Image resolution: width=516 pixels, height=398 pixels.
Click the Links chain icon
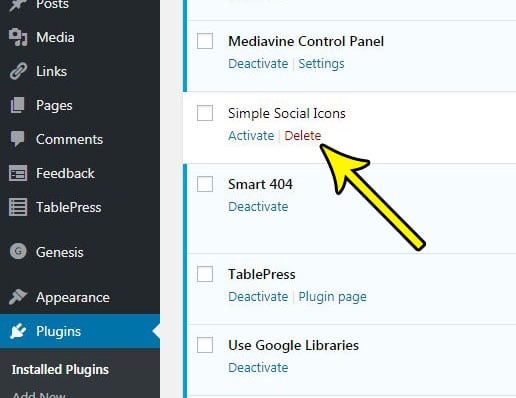pyautogui.click(x=18, y=71)
